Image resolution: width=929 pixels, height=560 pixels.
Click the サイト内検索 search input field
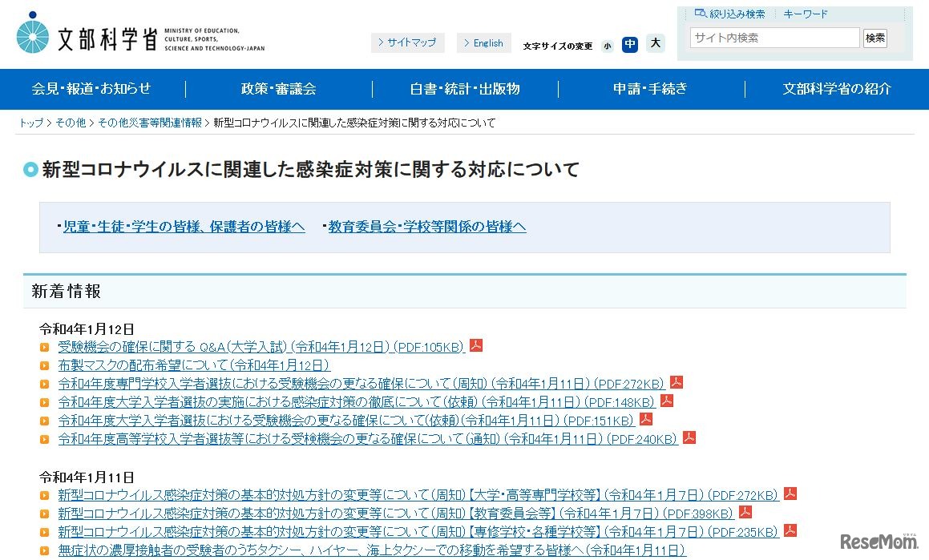point(774,38)
